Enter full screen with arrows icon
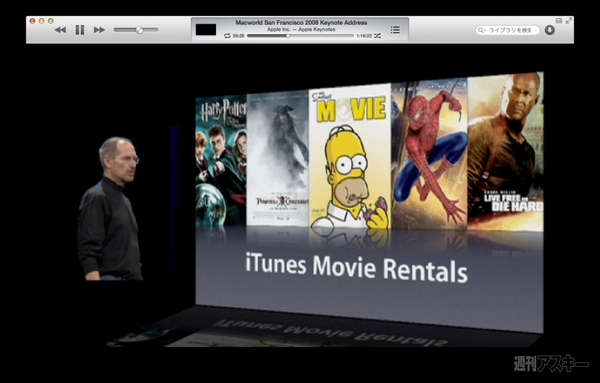 coord(569,21)
